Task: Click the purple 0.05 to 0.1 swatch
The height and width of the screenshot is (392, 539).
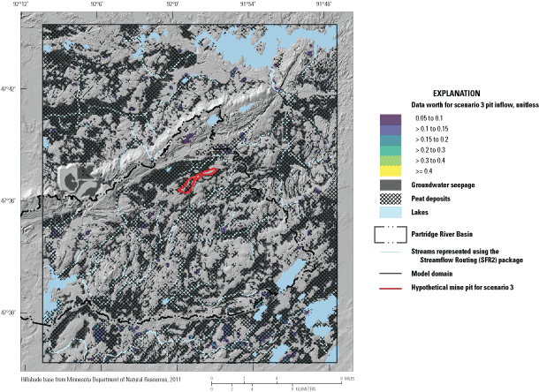Action: coord(390,119)
